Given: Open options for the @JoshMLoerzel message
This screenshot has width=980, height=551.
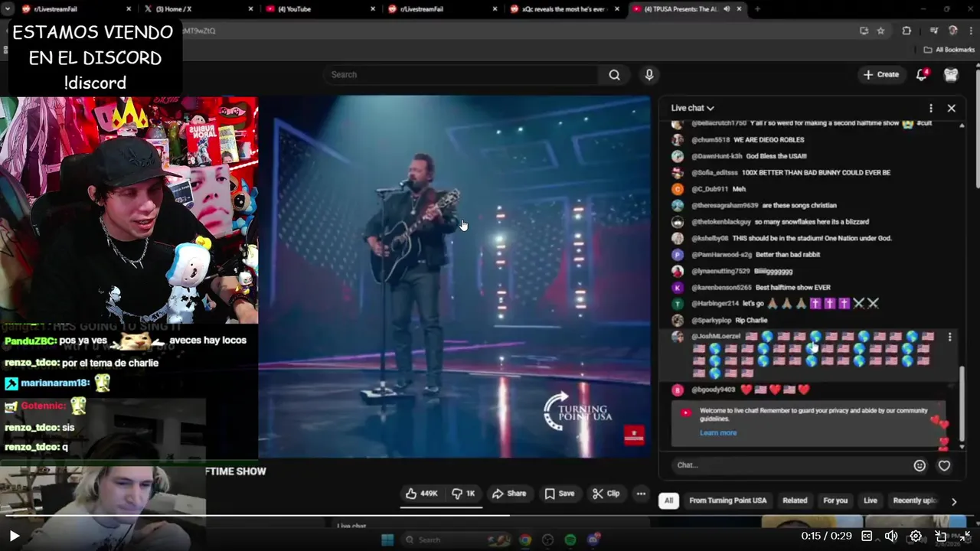Looking at the screenshot, I should [x=949, y=337].
